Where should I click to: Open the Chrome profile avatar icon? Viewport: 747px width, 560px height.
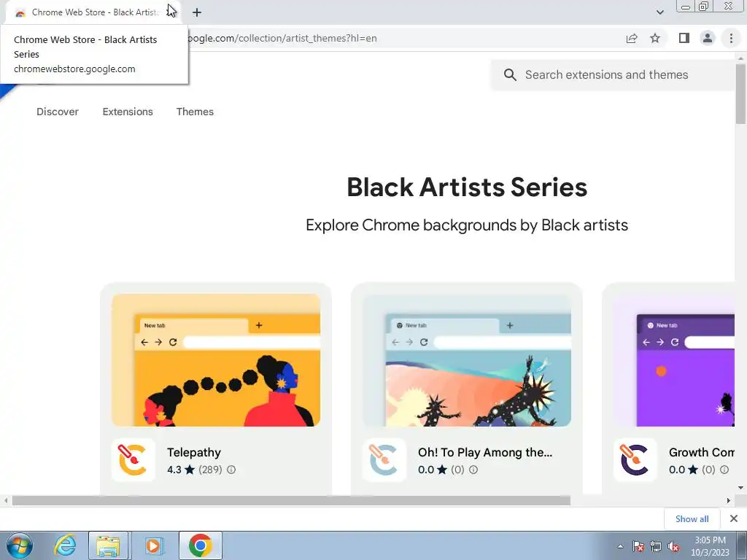coord(708,38)
